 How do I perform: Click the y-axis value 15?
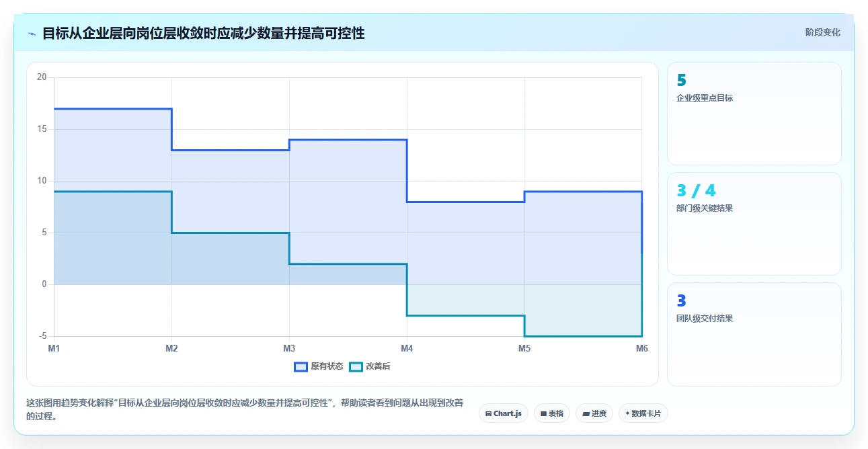(42, 129)
